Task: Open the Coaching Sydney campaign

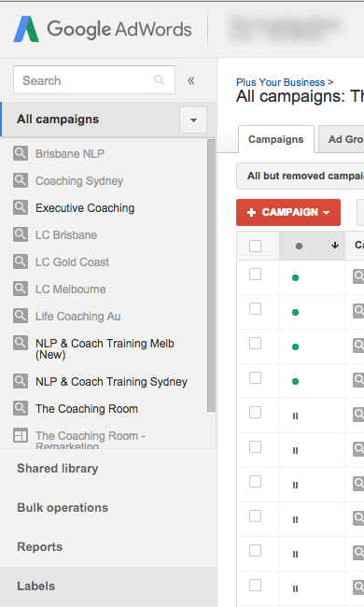Action: point(79,181)
